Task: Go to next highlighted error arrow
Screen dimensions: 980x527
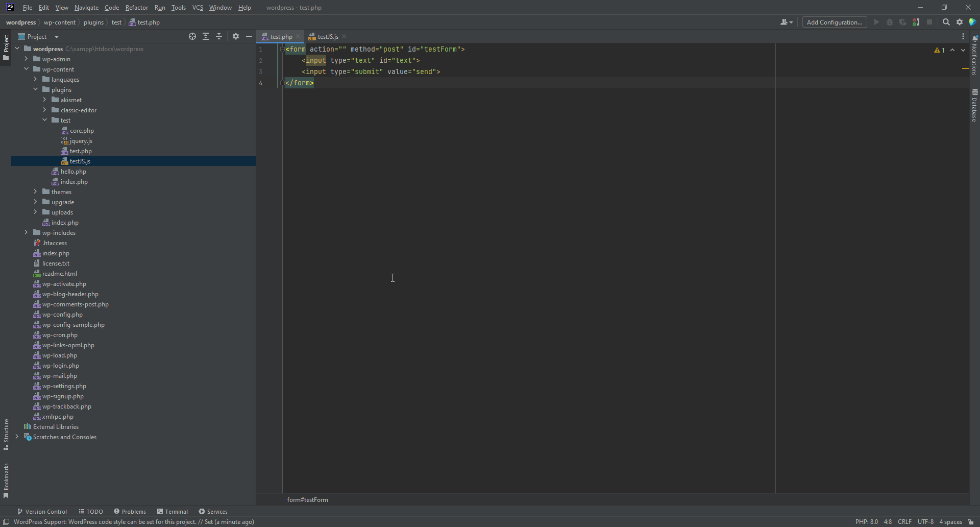Action: pyautogui.click(x=963, y=50)
